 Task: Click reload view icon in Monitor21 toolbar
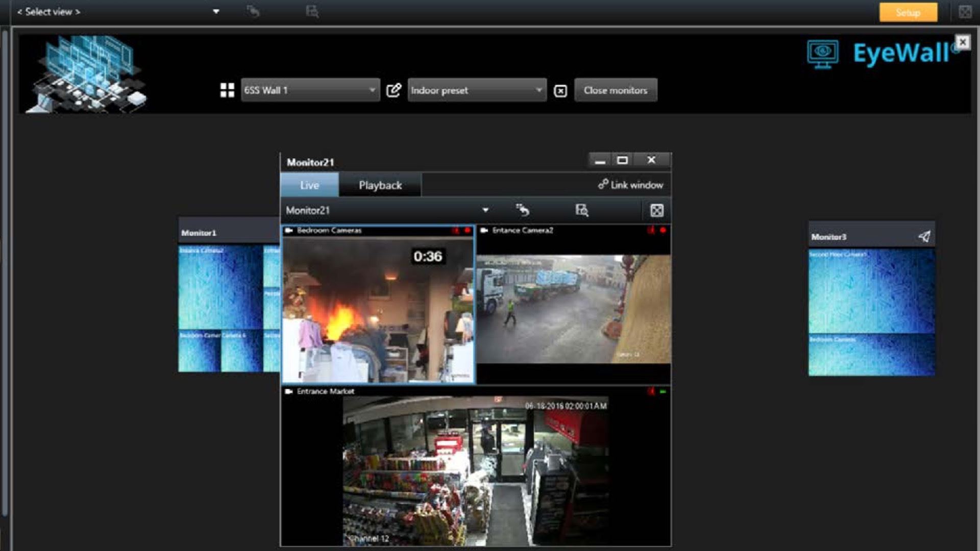pos(522,210)
